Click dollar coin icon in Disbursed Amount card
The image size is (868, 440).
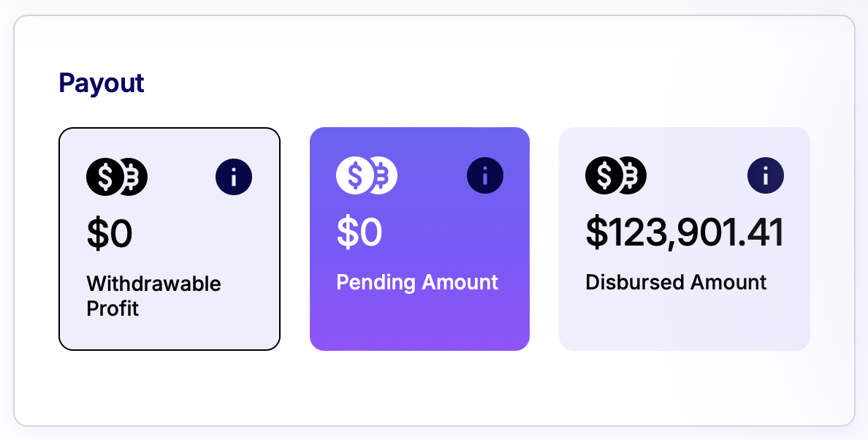point(604,175)
